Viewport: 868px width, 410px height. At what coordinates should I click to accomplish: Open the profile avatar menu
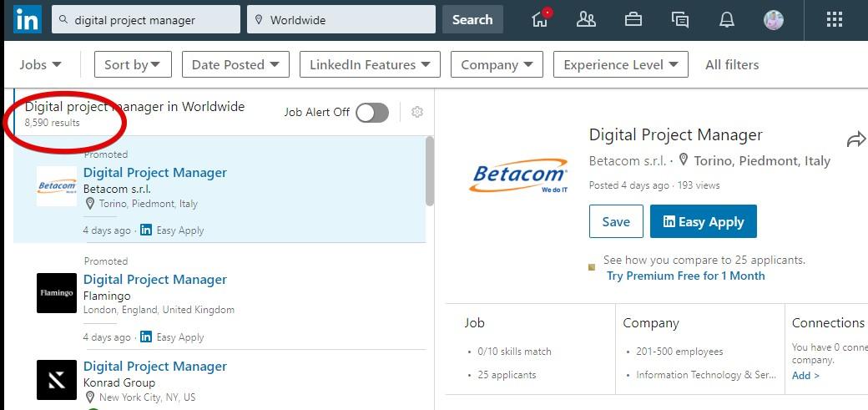click(774, 20)
